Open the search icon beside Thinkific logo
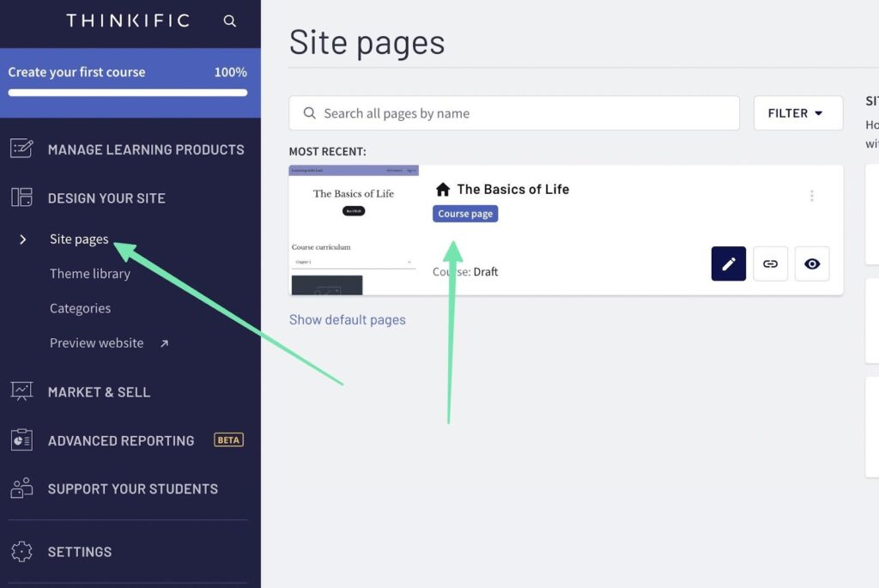The image size is (879, 588). 229,21
